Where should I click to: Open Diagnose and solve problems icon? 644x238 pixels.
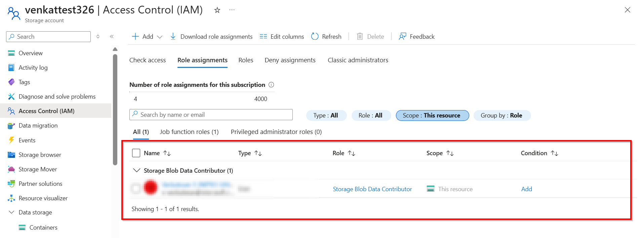click(11, 97)
